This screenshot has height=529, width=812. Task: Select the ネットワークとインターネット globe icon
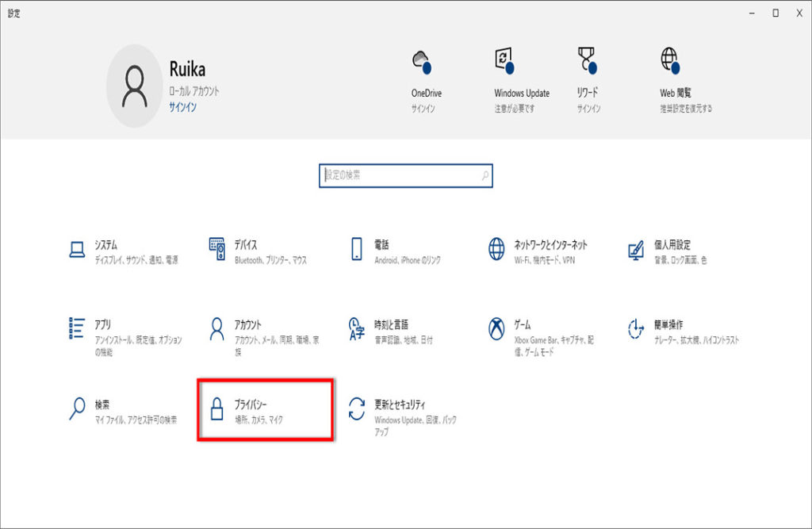coord(496,249)
